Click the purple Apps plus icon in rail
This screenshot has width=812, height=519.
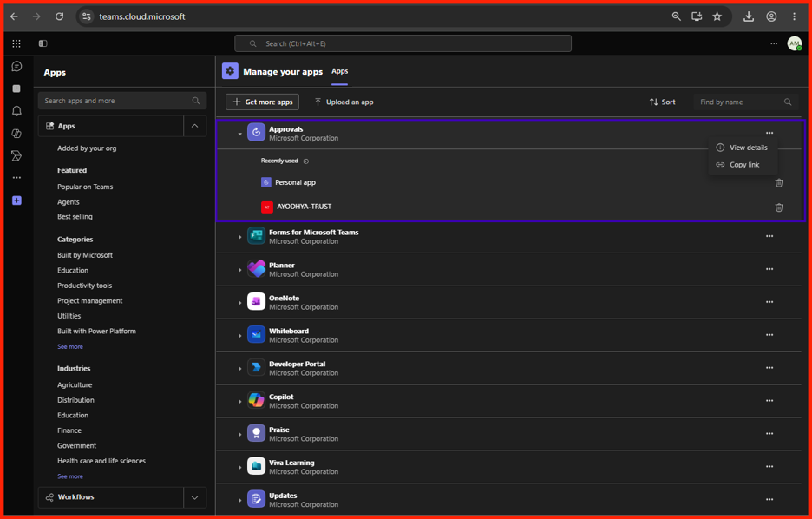tap(16, 200)
